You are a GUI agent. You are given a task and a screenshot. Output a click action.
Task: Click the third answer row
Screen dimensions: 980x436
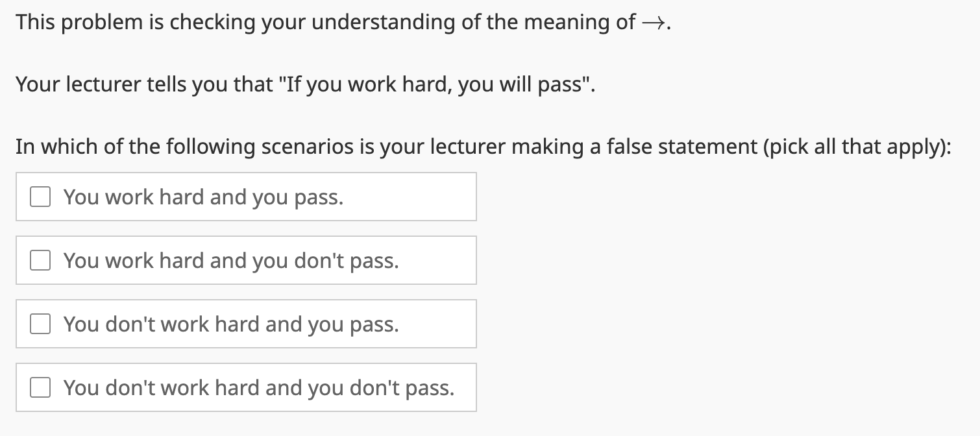click(245, 324)
